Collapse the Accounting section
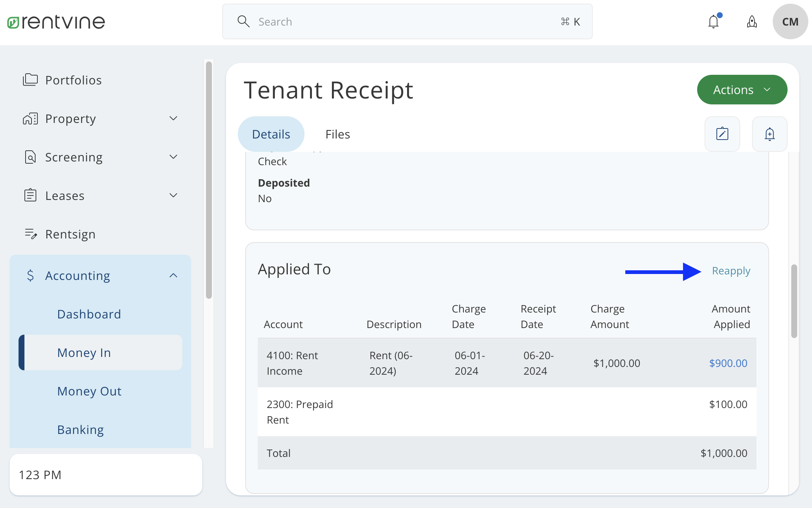The image size is (812, 508). [173, 275]
